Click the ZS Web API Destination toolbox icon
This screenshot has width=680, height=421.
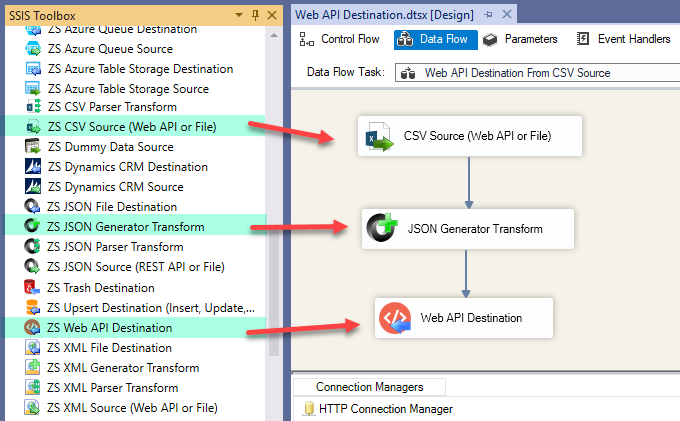point(32,327)
